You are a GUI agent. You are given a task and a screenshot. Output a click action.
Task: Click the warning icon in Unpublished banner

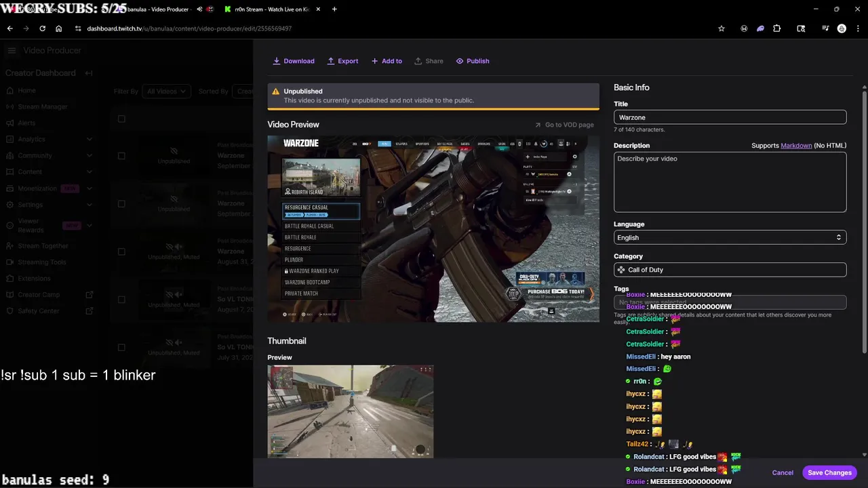pyautogui.click(x=275, y=91)
